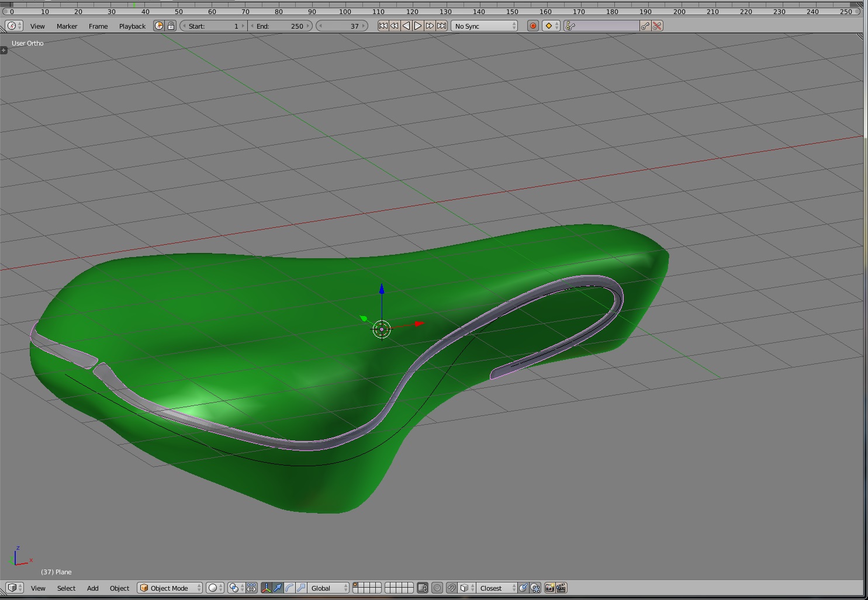Open the No Sync dropdown

click(x=485, y=26)
